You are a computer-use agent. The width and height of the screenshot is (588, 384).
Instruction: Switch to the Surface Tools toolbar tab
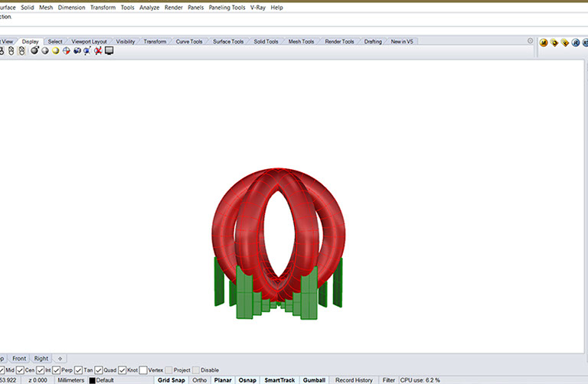click(x=228, y=41)
